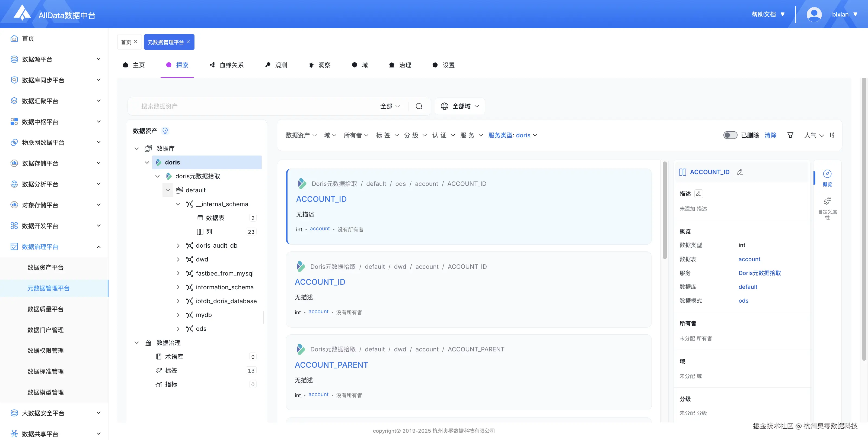Open the custom properties panel icon
Image resolution: width=868 pixels, height=440 pixels.
click(827, 201)
